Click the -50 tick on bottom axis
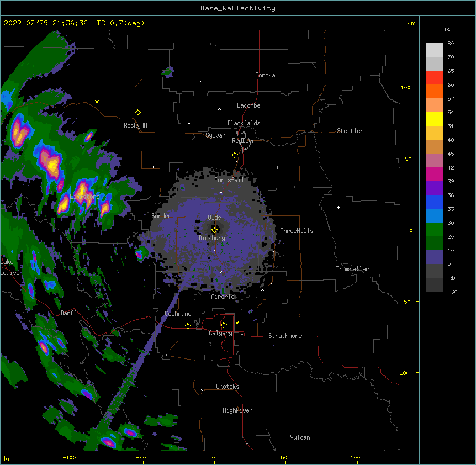 [141, 457]
